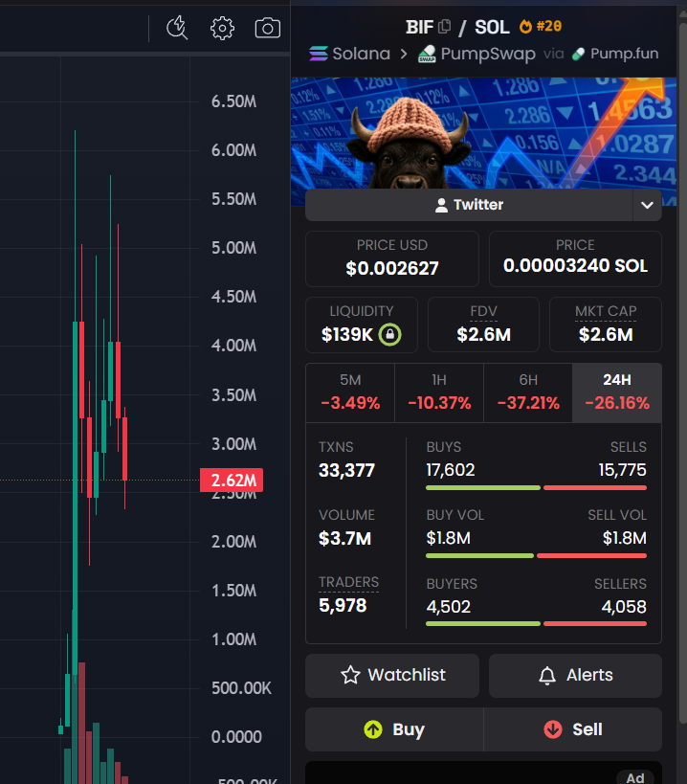Click the buyers versus sellers ratio bar
687x784 pixels.
(x=536, y=623)
